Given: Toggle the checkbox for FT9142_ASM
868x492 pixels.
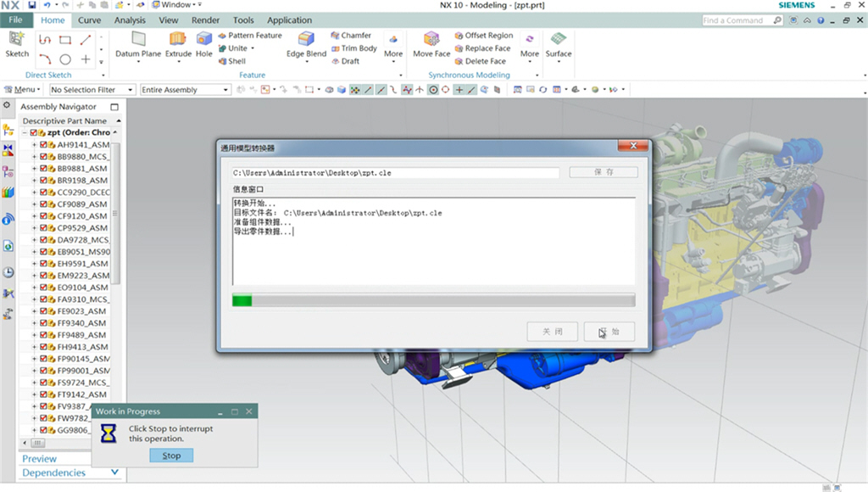Looking at the screenshot, I should tap(43, 394).
